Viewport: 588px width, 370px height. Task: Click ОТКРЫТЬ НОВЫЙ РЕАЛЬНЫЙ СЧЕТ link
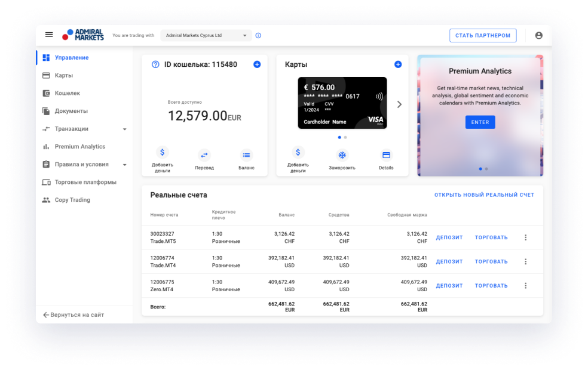point(484,195)
